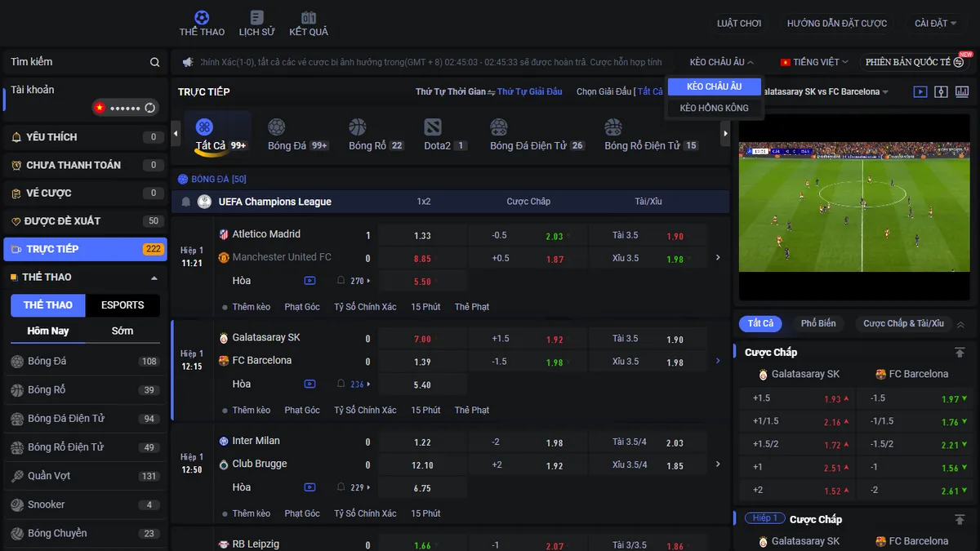Open the CÀI ĐẶT settings dropdown
The image size is (980, 551).
pyautogui.click(x=935, y=24)
